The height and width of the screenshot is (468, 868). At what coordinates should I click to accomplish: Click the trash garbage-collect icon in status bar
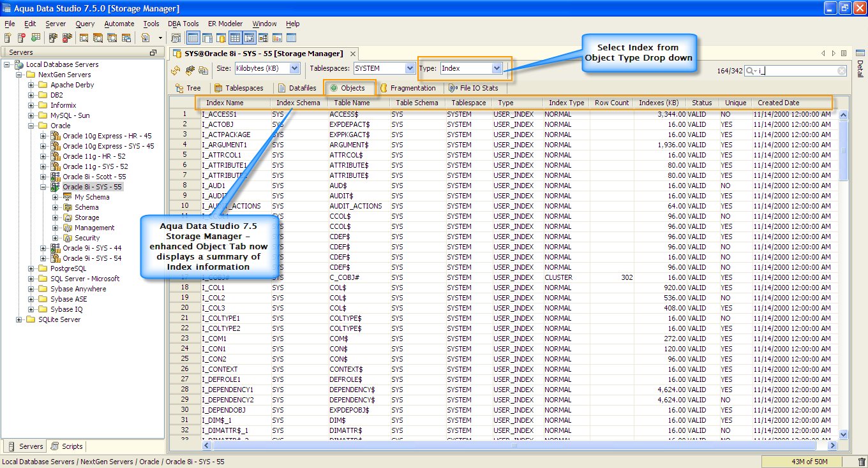pos(862,462)
